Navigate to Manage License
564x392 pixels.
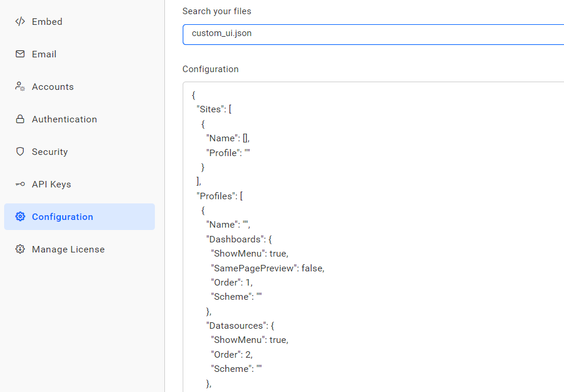click(67, 249)
